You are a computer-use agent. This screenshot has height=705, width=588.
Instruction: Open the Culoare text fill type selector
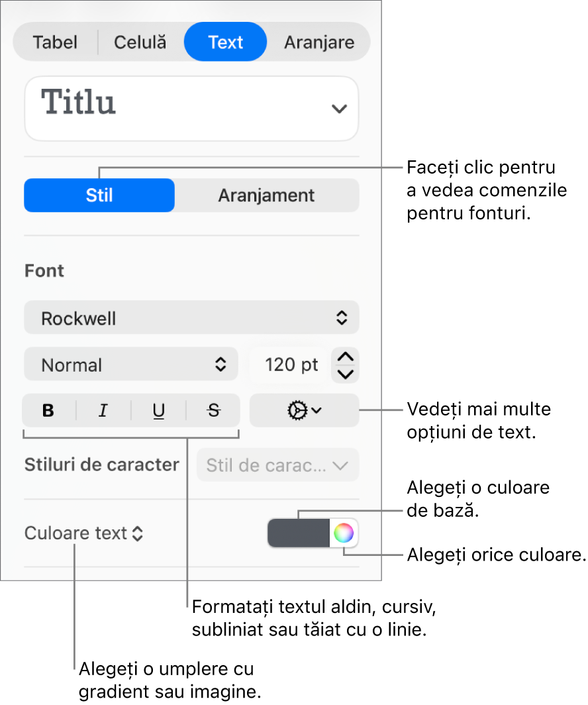(x=83, y=533)
